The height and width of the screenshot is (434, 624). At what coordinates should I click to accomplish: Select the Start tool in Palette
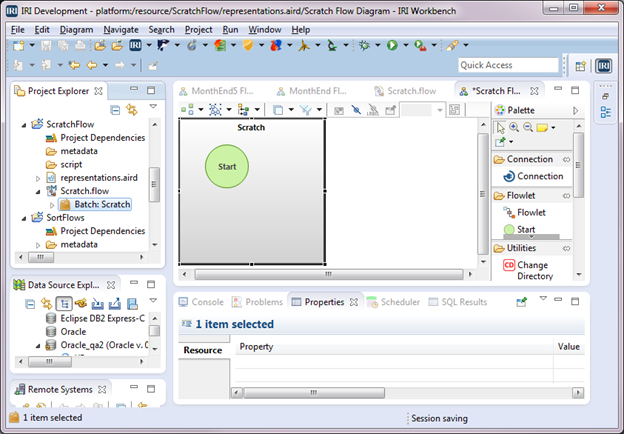click(x=520, y=230)
